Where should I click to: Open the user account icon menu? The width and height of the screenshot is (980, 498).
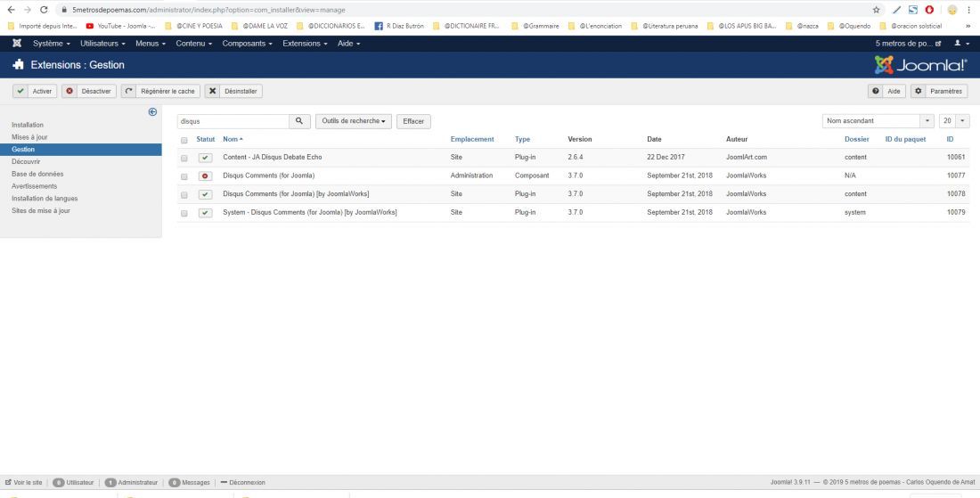960,44
